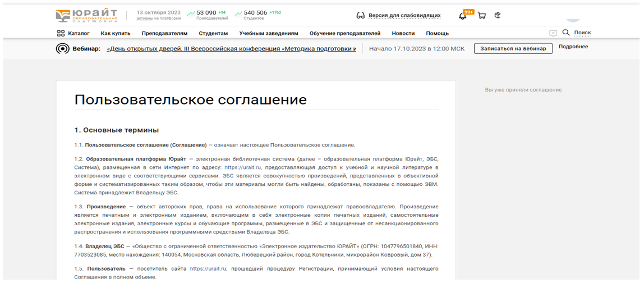The width and height of the screenshot is (644, 283).
Task: Open the Помощь menu
Action: 438,33
